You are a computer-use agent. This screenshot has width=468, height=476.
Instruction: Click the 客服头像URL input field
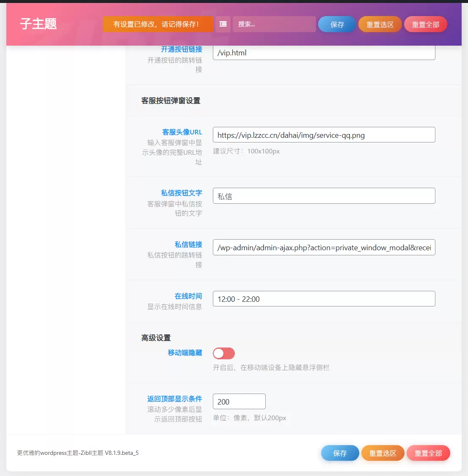(324, 135)
